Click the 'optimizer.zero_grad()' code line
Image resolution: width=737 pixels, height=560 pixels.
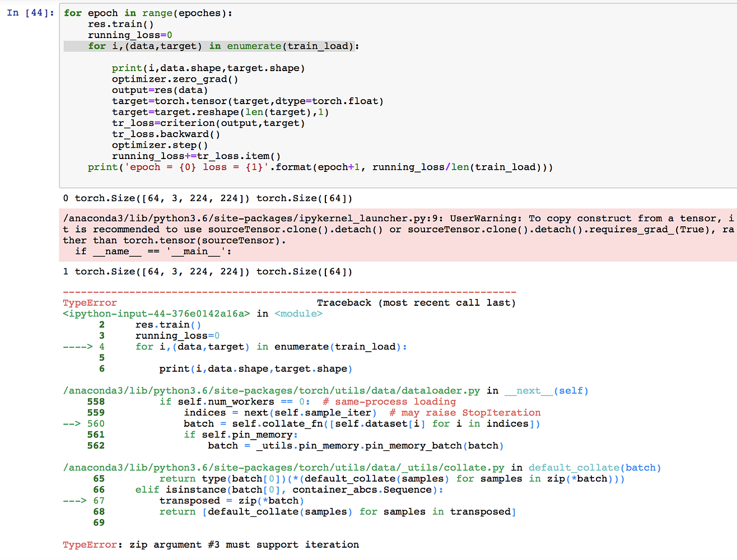[175, 79]
